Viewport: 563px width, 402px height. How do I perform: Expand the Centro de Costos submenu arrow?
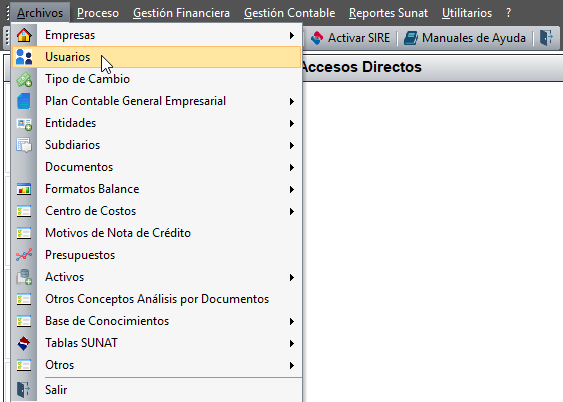click(x=292, y=211)
